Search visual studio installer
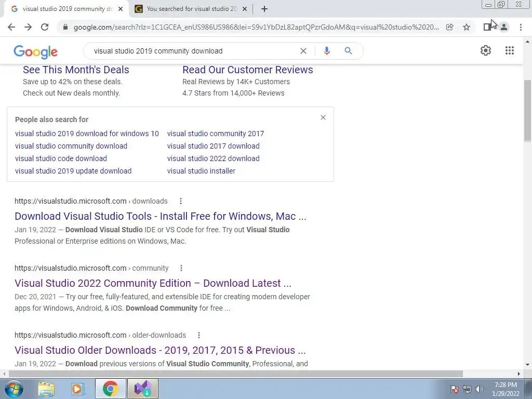 (201, 171)
